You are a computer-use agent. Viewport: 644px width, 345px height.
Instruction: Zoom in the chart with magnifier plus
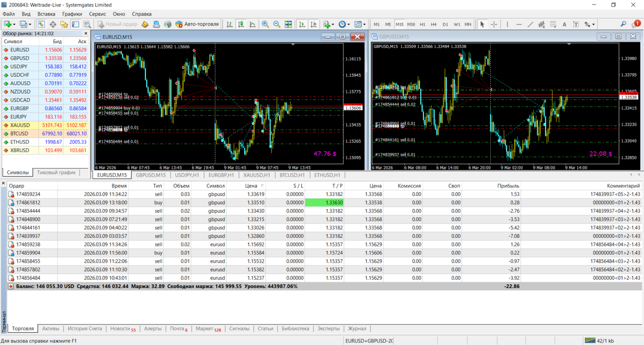pos(265,24)
